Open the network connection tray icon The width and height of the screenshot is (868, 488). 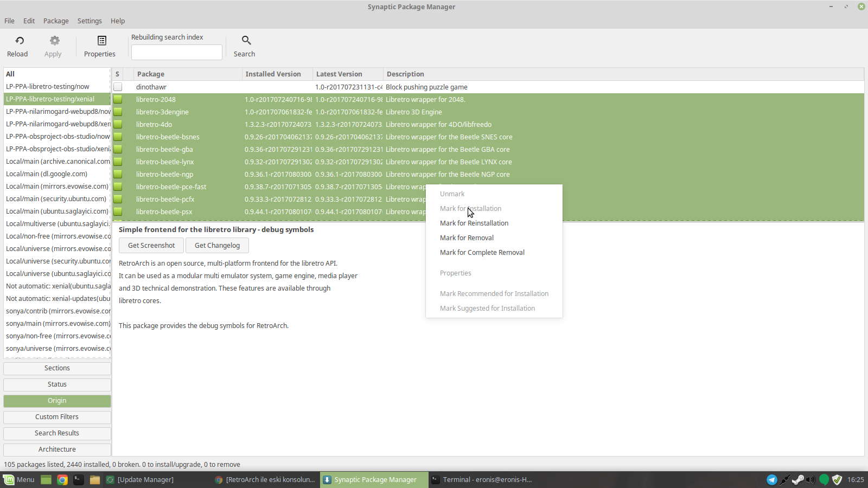tap(784, 480)
